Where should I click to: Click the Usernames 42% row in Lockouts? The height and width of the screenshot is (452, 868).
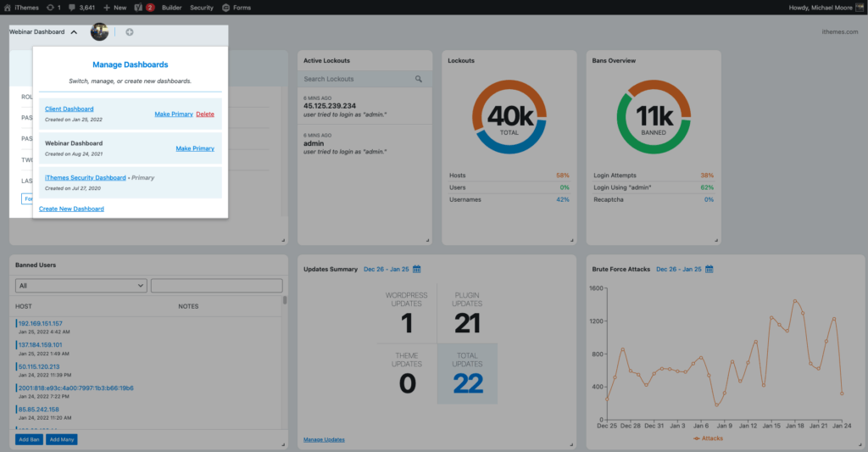[x=509, y=199]
